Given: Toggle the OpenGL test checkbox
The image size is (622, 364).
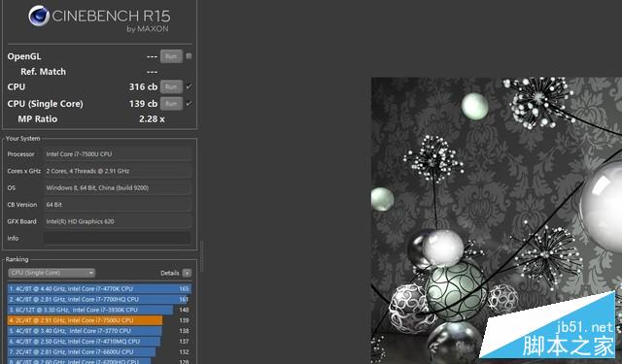Looking at the screenshot, I should pyautogui.click(x=189, y=56).
